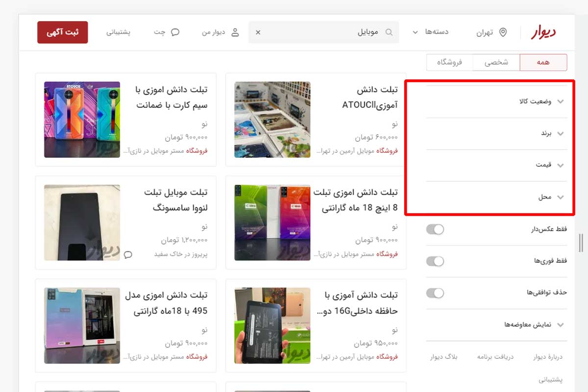
Task: Expand the برند filter
Action: click(x=497, y=133)
